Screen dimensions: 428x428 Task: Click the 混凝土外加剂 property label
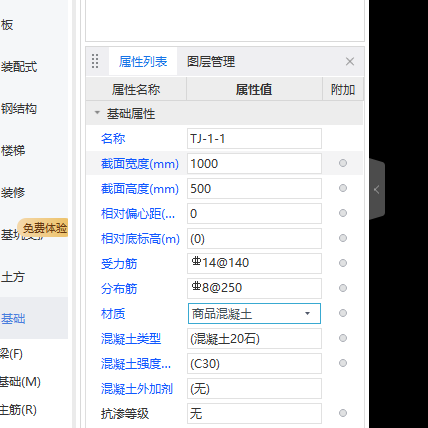click(137, 389)
